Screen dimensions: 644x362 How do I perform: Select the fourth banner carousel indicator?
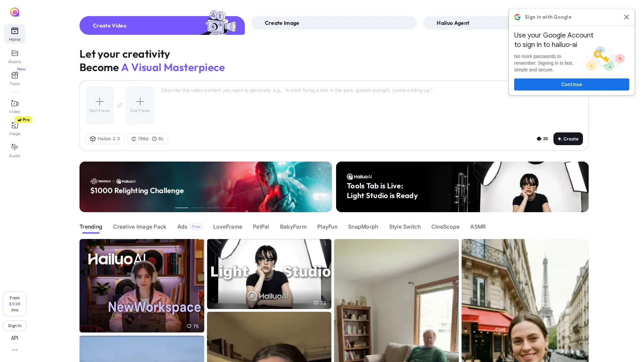click(x=230, y=208)
